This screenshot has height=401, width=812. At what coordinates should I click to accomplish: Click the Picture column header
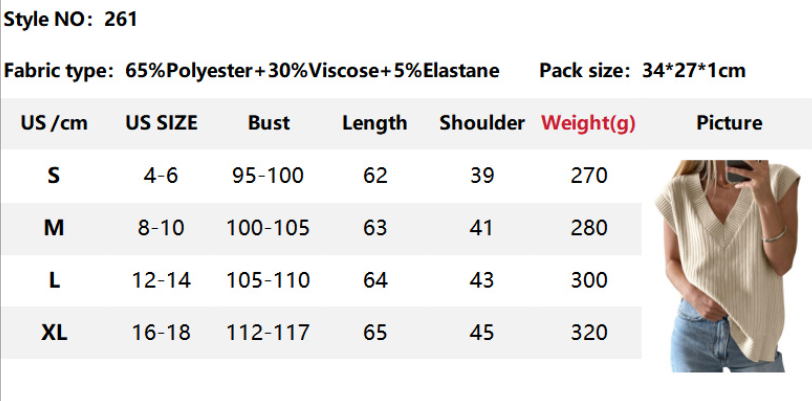tap(729, 124)
